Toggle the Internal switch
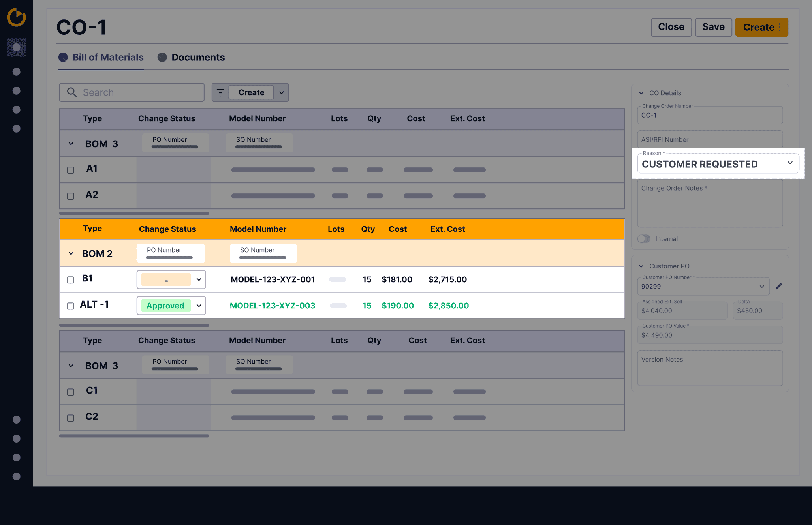The height and width of the screenshot is (525, 812). (644, 239)
